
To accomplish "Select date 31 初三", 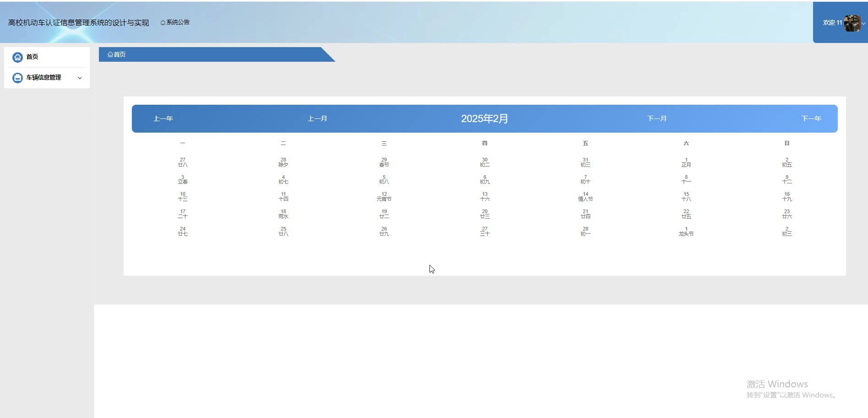I will (x=586, y=162).
